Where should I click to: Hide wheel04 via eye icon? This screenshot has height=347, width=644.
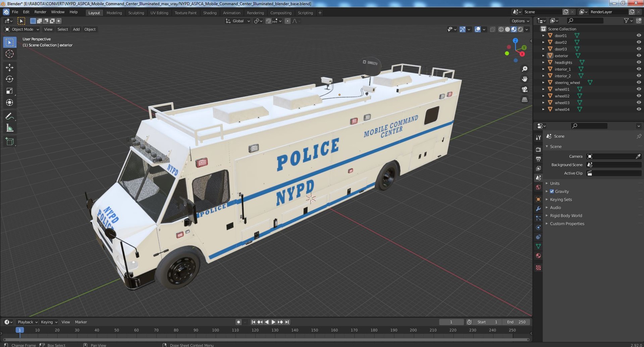(639, 109)
